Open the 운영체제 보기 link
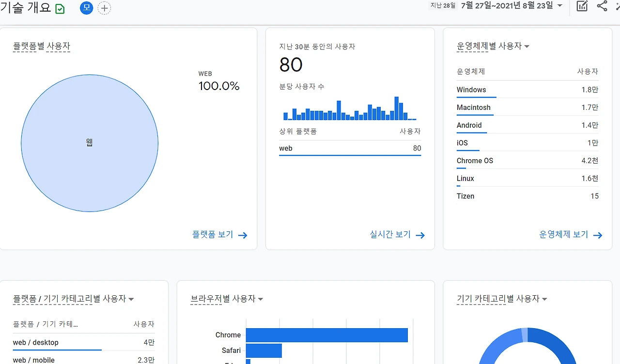This screenshot has width=620, height=364. coord(571,235)
